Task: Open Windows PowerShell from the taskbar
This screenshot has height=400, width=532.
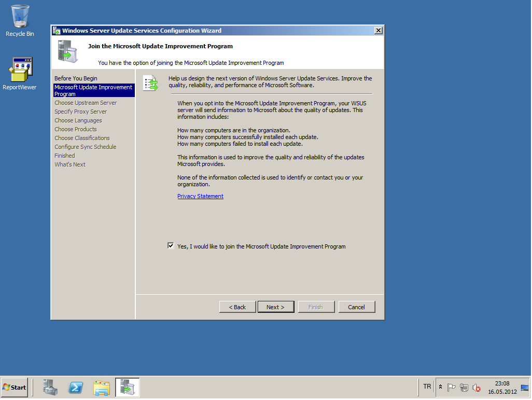Action: pos(76,387)
